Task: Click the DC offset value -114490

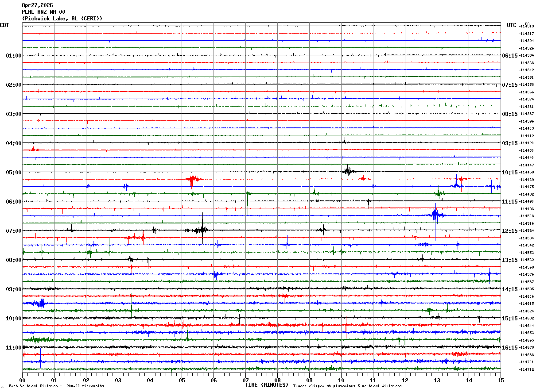Action: 526,201
